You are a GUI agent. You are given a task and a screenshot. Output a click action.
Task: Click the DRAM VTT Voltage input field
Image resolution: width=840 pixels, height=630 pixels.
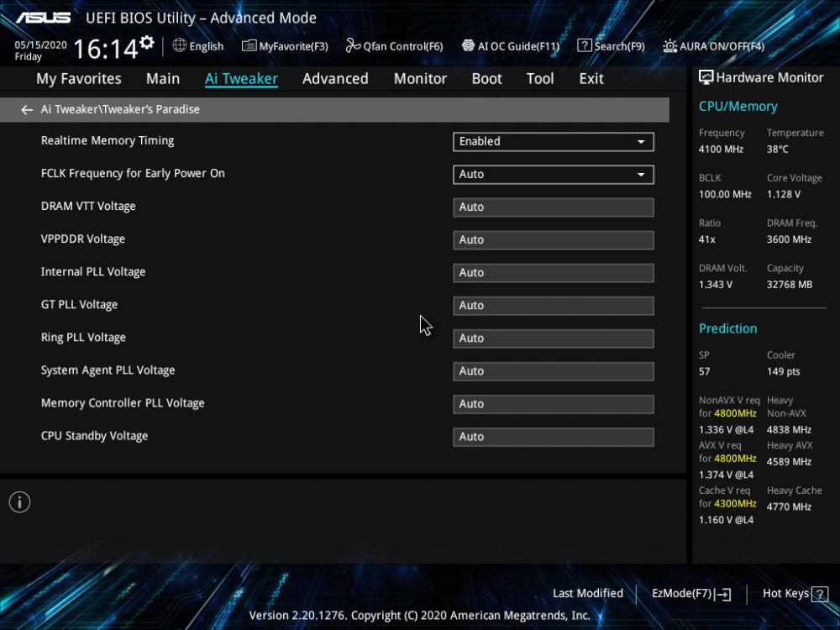click(x=554, y=207)
